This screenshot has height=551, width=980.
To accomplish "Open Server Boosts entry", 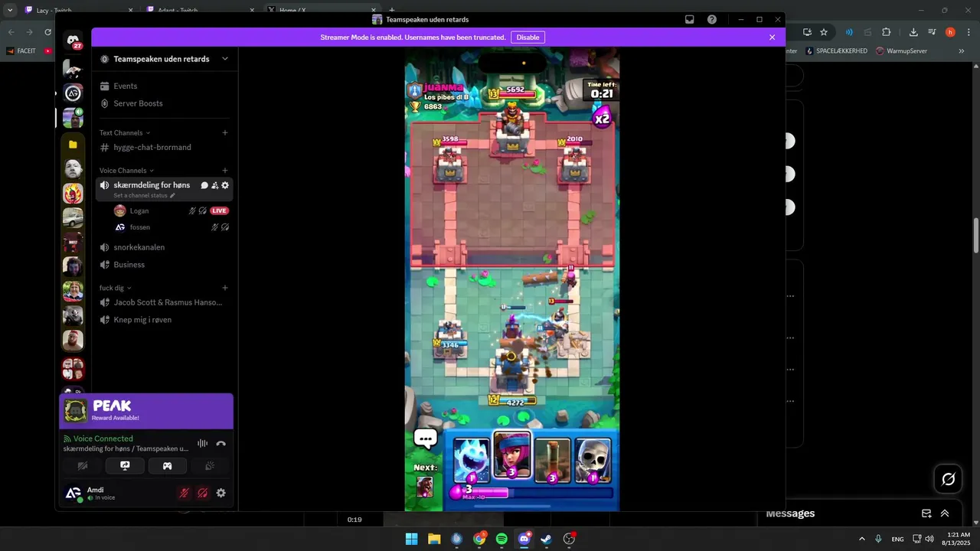I will click(x=138, y=103).
